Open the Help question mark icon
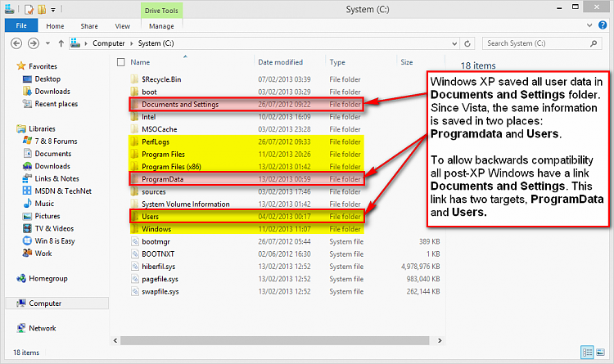614x364 pixels. (x=603, y=25)
